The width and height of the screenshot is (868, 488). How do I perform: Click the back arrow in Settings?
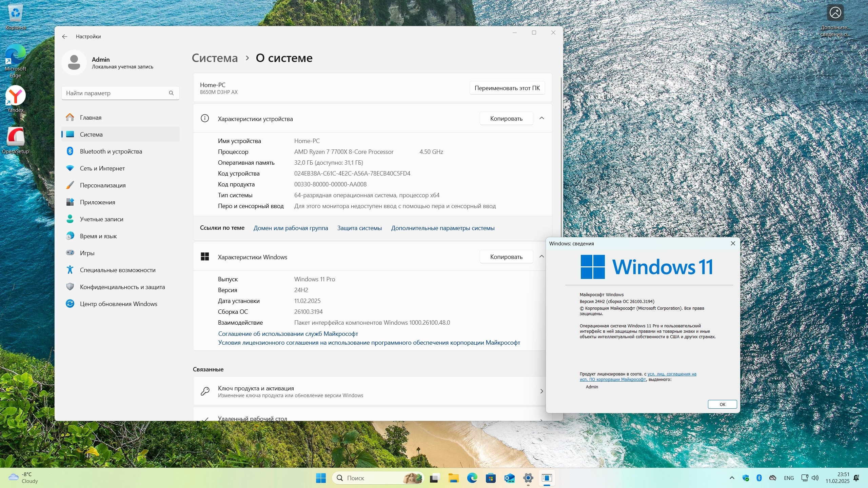pyautogui.click(x=65, y=37)
